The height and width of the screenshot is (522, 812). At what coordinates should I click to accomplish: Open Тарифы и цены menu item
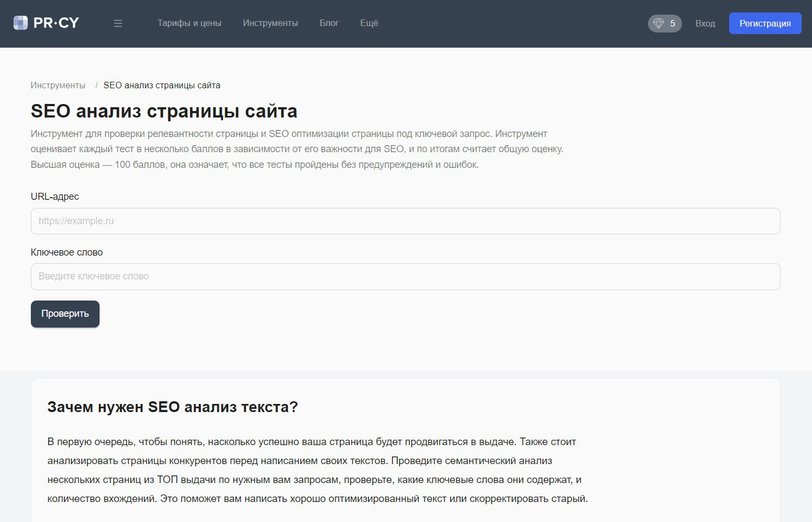(x=189, y=23)
